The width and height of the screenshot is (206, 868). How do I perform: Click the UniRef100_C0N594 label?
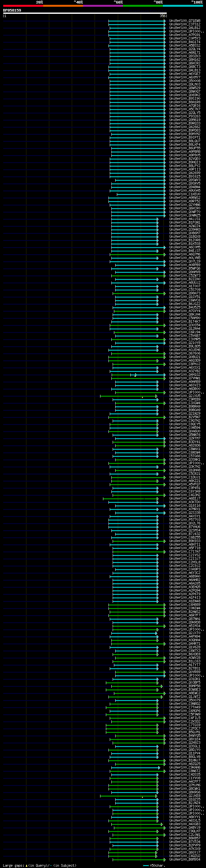click(185, 428)
